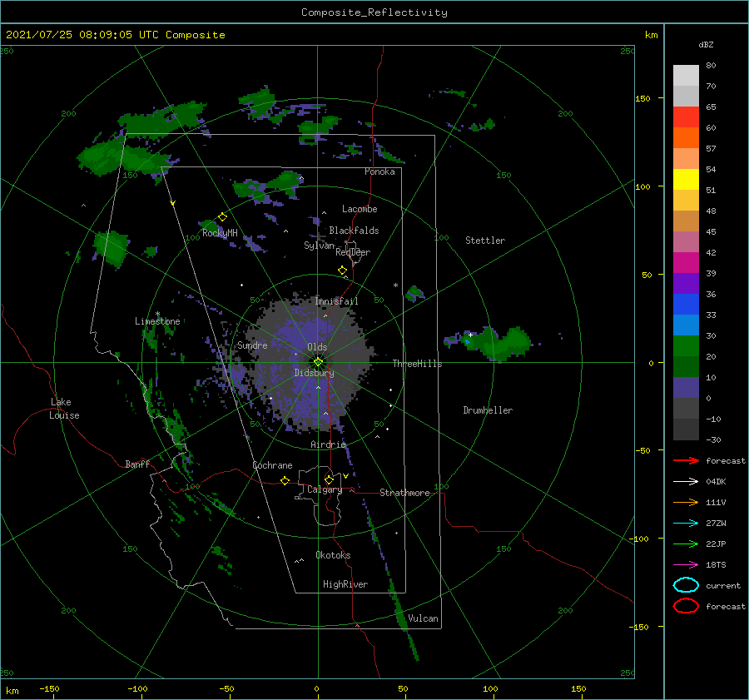The image size is (749, 700).
Task: Click the radar center marker at Olds
Action: click(318, 362)
